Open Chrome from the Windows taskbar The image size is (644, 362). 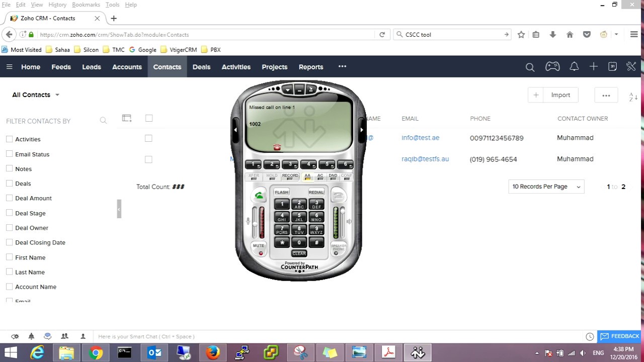coord(96,352)
